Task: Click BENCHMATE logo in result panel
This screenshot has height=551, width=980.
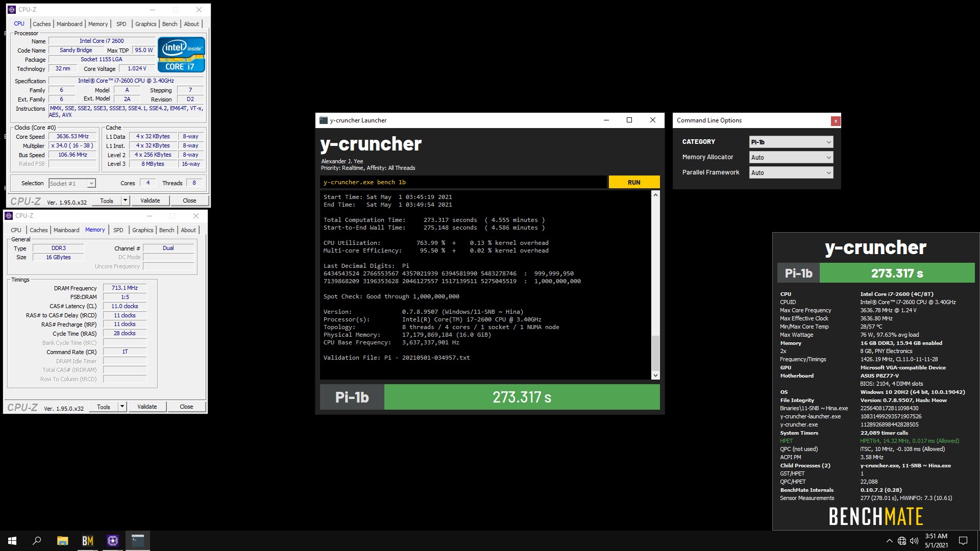Action: pos(876,517)
